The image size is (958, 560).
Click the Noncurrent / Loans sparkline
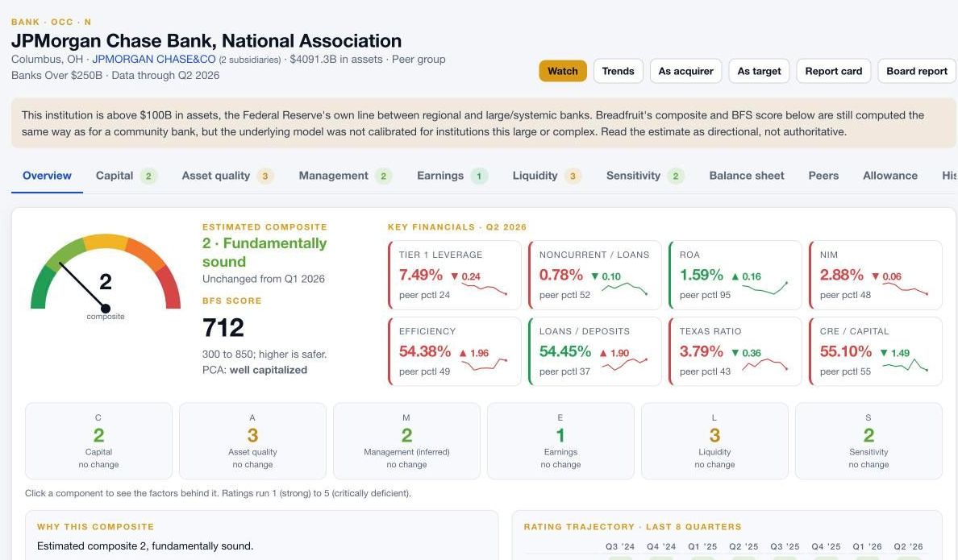click(x=624, y=288)
